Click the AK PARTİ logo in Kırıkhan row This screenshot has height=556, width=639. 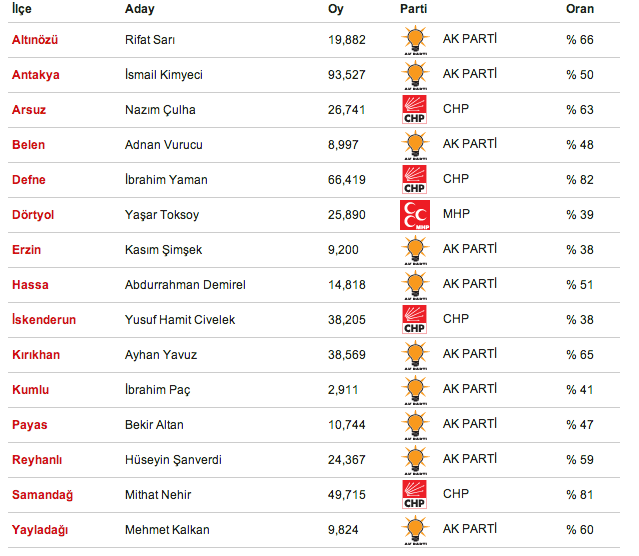tap(414, 355)
